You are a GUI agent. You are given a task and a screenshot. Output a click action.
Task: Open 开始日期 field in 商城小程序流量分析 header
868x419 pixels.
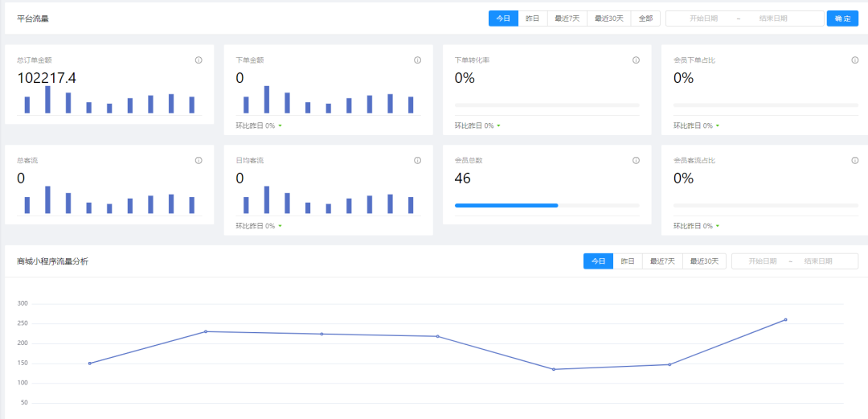[762, 261]
